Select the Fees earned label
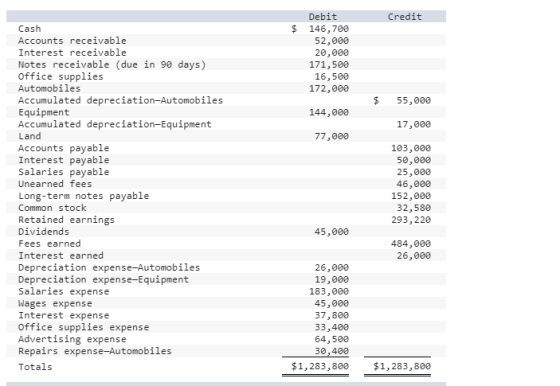This screenshot has height=386, width=560. click(49, 244)
